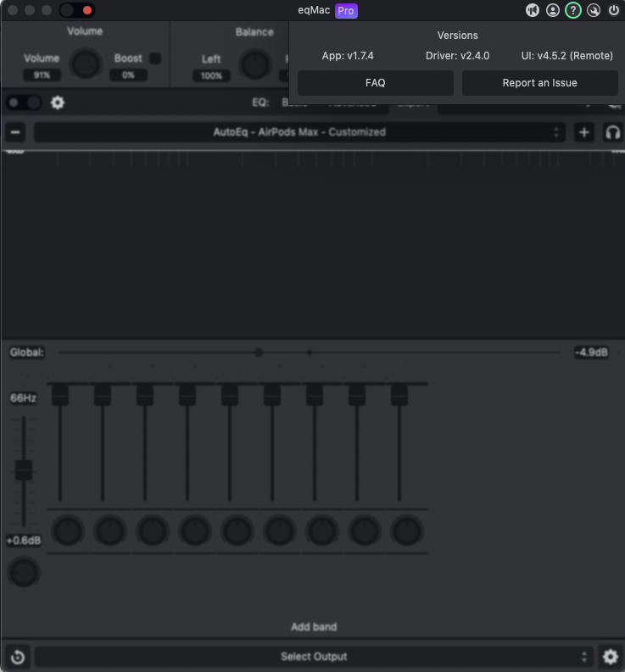
Task: Click the eqMac title text
Action: pos(314,10)
